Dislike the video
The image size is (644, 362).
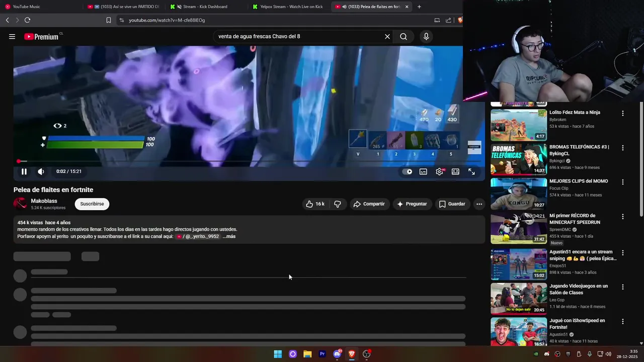[338, 204]
